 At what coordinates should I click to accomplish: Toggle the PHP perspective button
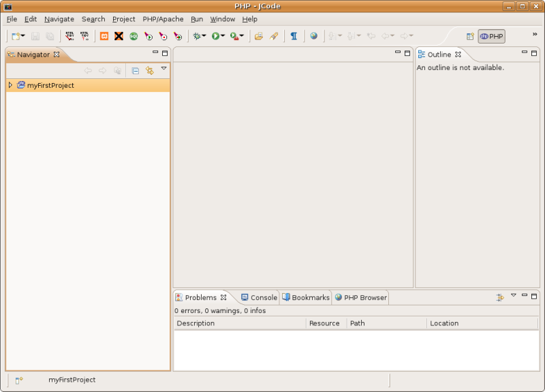click(492, 36)
